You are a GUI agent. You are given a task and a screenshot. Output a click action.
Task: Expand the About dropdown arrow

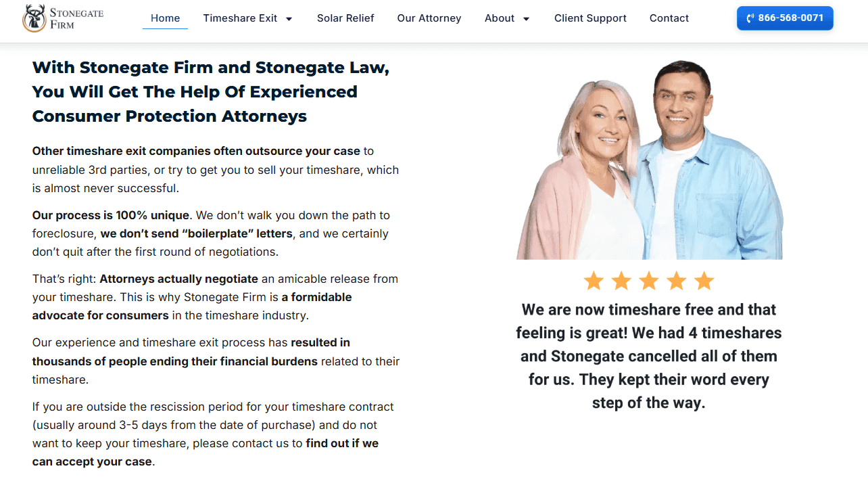pos(527,19)
